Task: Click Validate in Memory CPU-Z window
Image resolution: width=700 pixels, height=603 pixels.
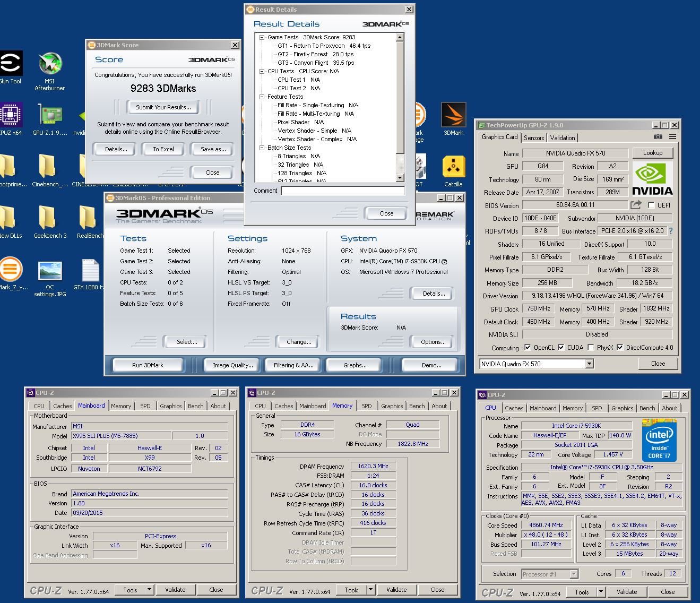Action: [x=396, y=590]
